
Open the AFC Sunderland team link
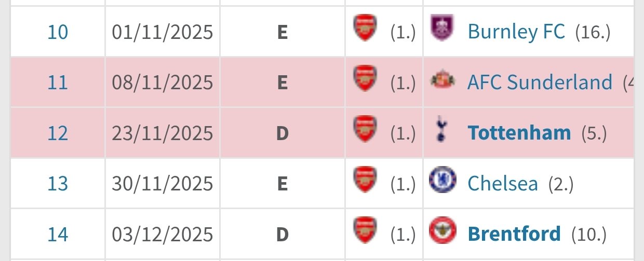tap(540, 83)
